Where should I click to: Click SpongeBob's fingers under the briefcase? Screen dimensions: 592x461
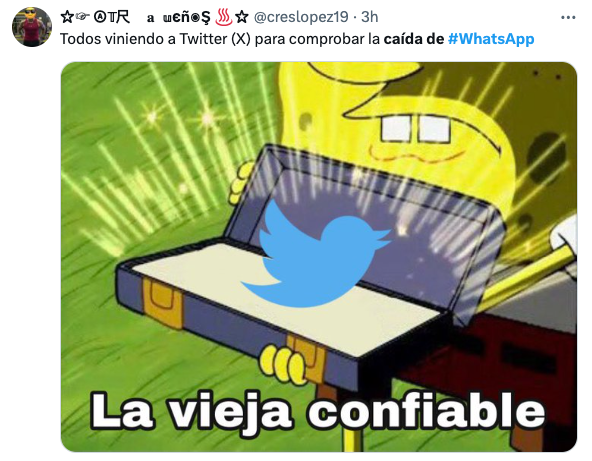point(282,363)
